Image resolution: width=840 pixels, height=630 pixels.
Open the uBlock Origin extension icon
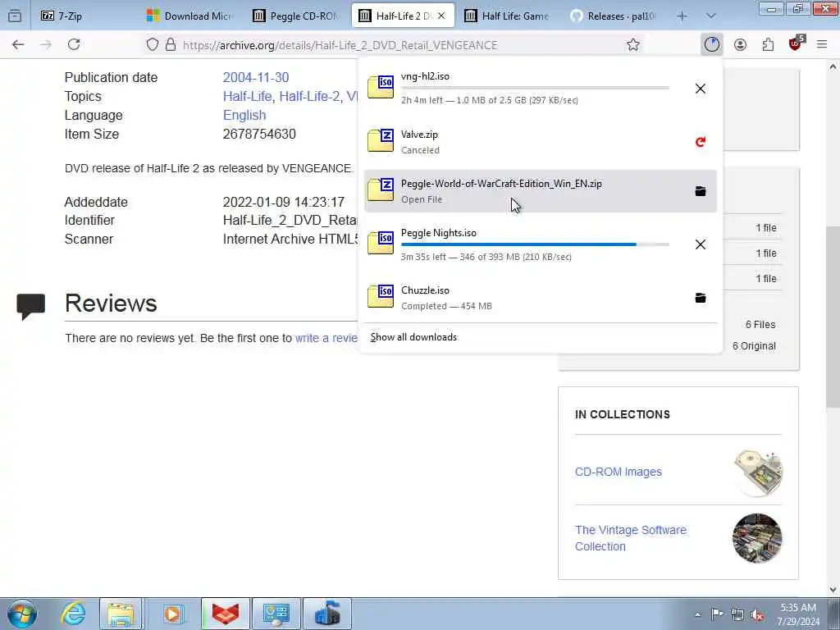[x=796, y=44]
